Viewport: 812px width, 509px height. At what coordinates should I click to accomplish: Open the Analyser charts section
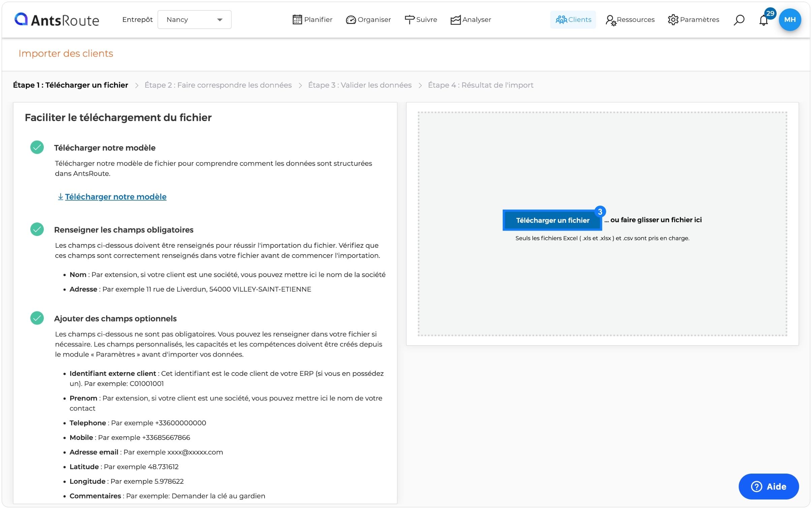[471, 20]
